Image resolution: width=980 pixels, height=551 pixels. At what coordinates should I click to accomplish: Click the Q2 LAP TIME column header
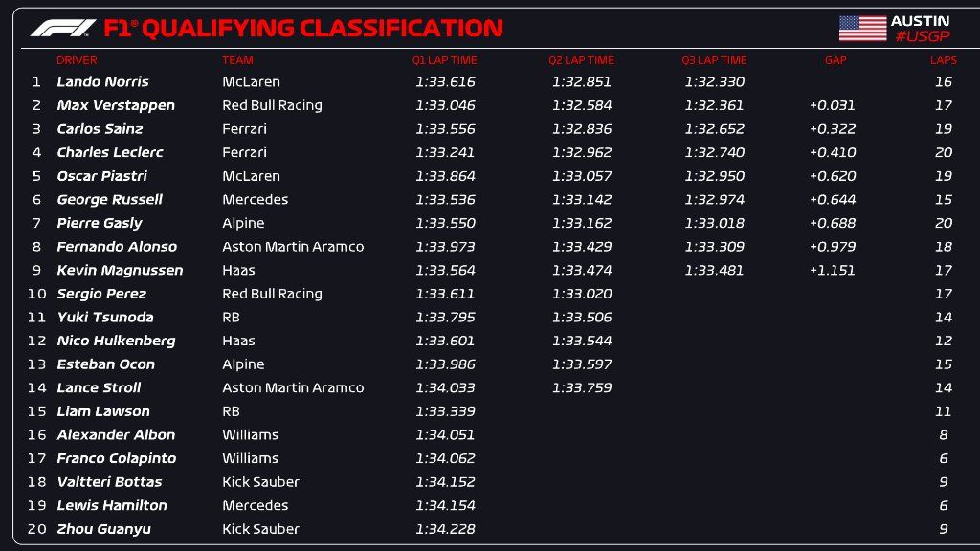[582, 60]
